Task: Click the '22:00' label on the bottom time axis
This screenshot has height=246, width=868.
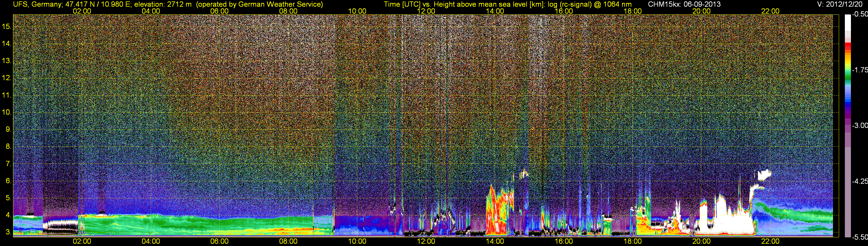Action: pyautogui.click(x=770, y=241)
